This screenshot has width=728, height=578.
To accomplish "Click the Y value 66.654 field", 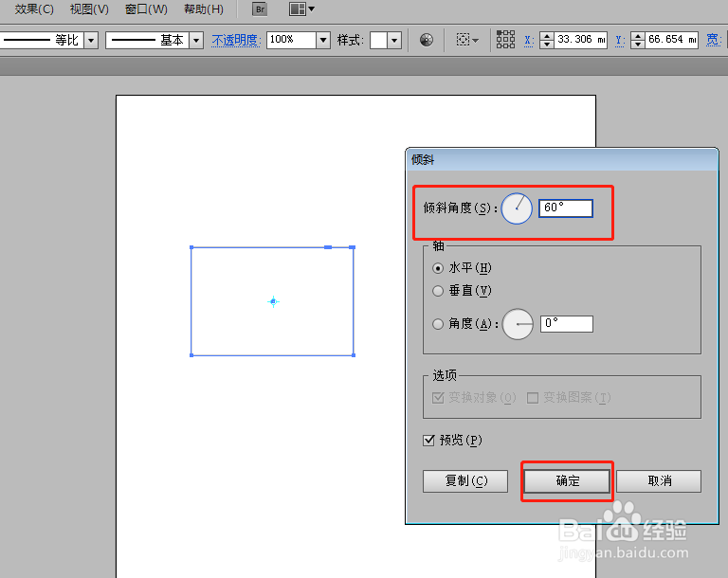I will [672, 40].
